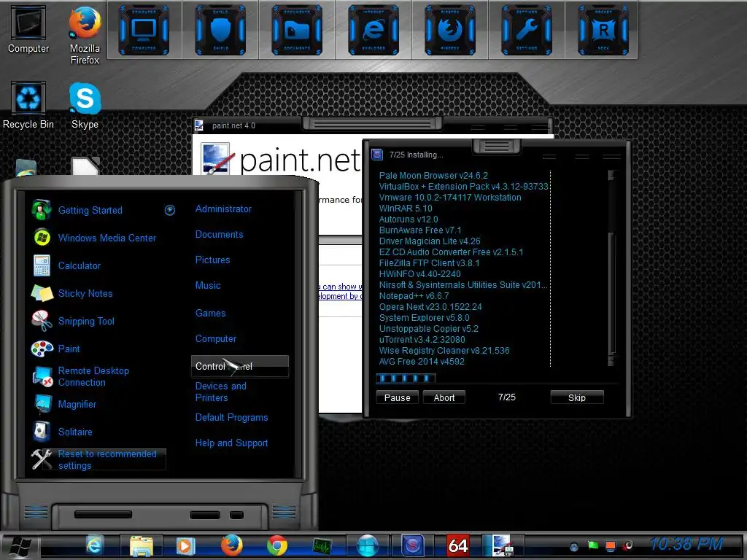This screenshot has width=747, height=560.
Task: Abort the installation
Action: pos(444,397)
